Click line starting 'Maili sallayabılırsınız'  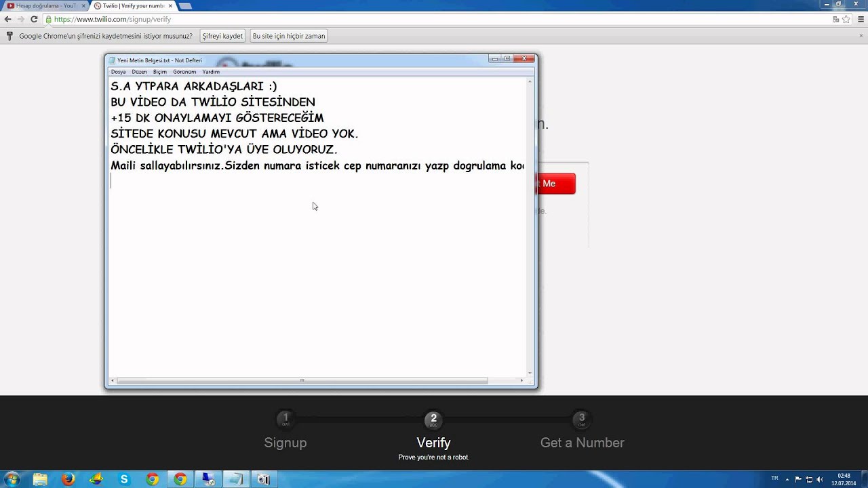click(317, 166)
